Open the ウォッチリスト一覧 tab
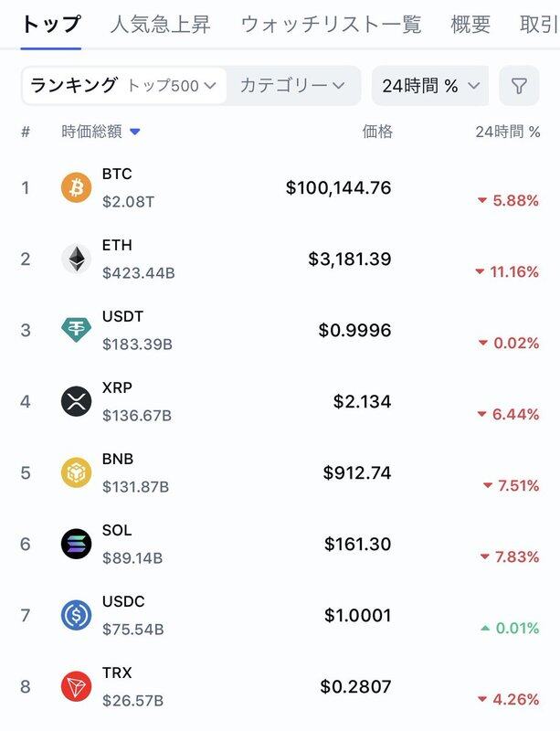The height and width of the screenshot is (731, 560). tap(332, 24)
